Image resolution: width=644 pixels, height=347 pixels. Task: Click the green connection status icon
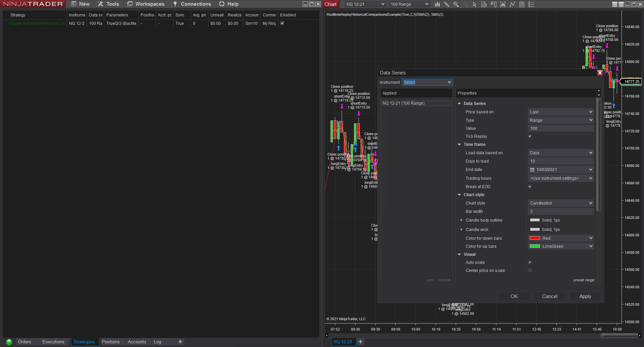(9, 342)
